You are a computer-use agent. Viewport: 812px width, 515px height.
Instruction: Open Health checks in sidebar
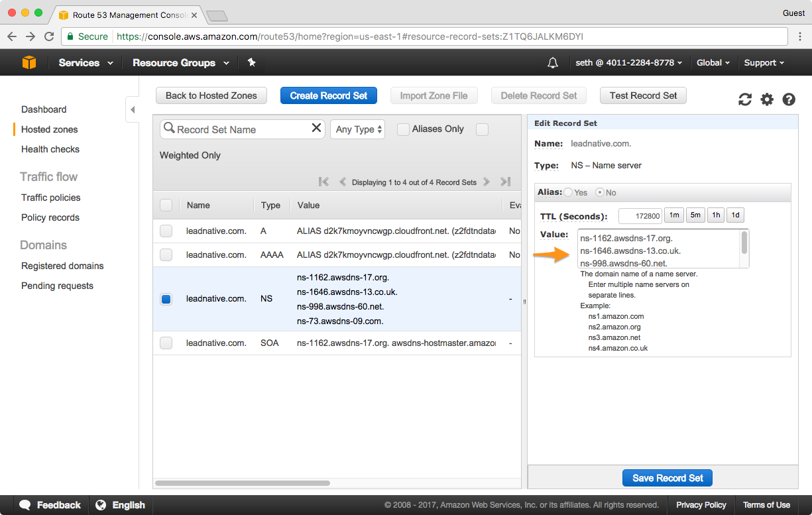point(50,149)
